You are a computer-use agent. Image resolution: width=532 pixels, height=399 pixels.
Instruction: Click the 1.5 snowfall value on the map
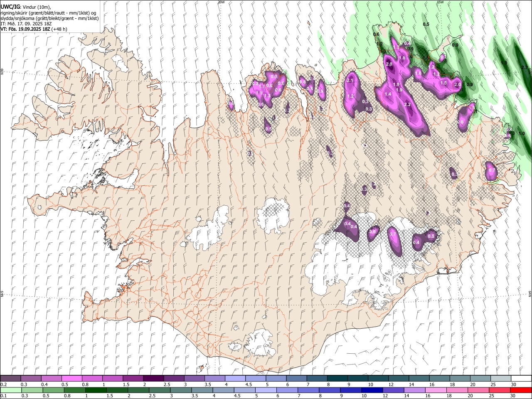coord(443,83)
